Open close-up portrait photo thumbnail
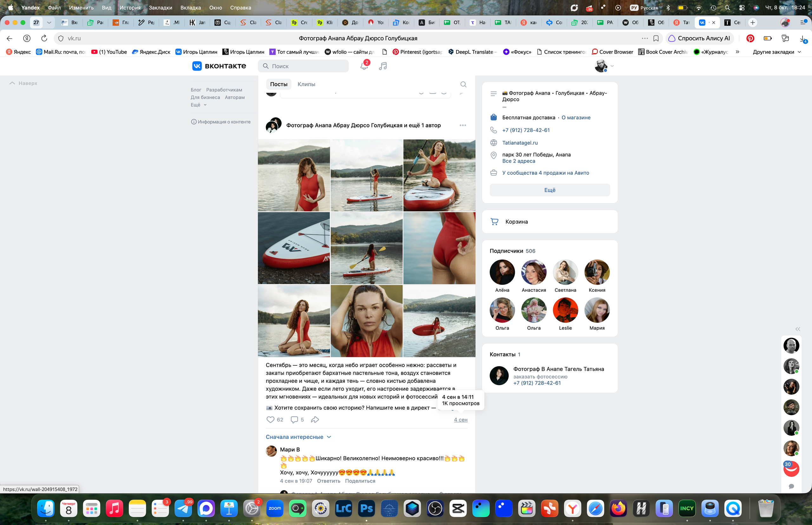 pos(366,321)
